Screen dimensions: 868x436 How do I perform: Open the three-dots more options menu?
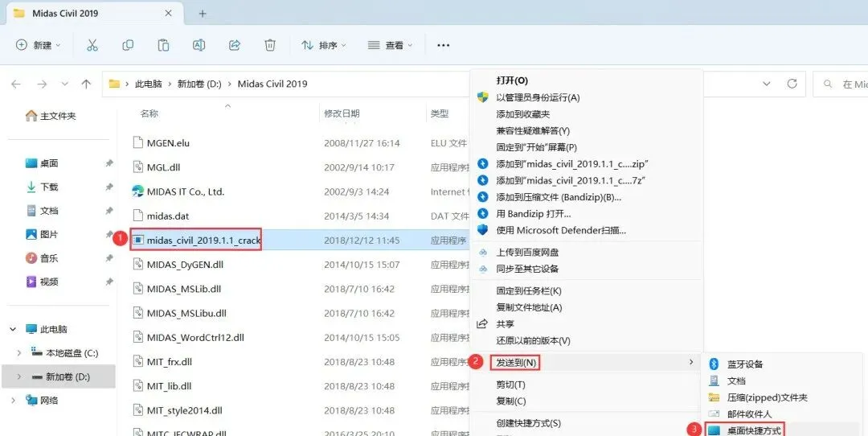pos(444,45)
